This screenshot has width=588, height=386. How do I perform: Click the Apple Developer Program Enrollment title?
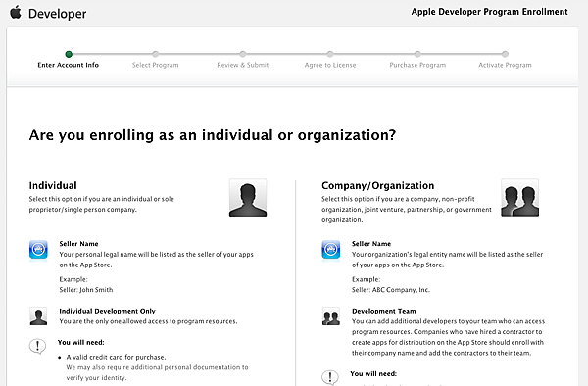click(x=489, y=12)
